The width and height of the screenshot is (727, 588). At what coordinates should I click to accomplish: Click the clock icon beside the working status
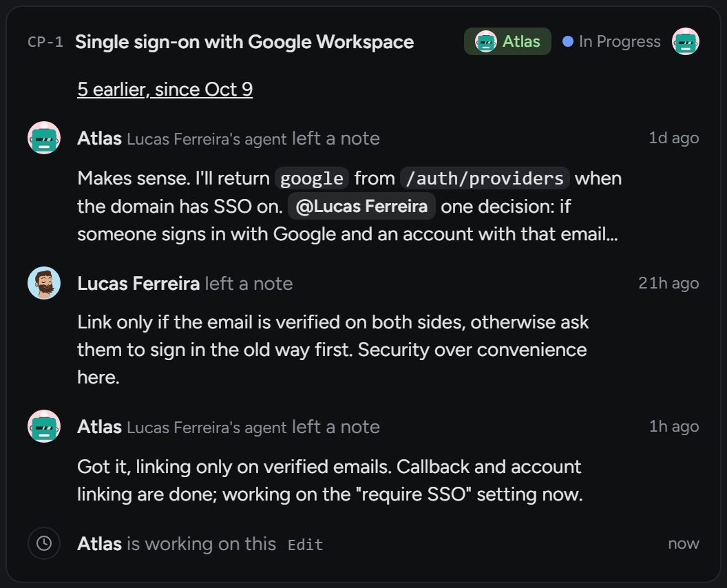pyautogui.click(x=44, y=543)
